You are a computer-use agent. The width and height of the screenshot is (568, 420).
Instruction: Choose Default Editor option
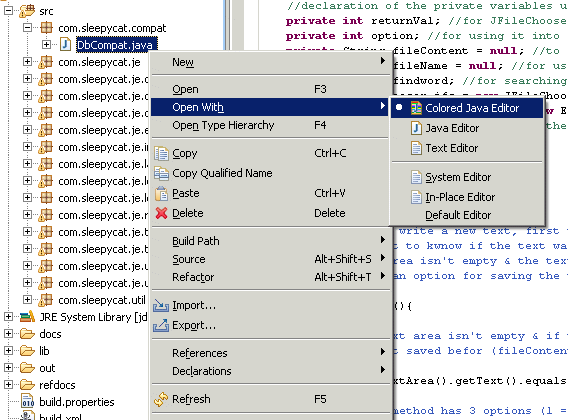pyautogui.click(x=467, y=215)
